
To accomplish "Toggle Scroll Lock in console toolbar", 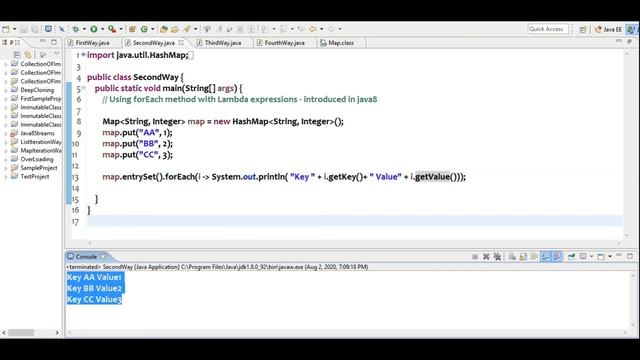I will point(523,256).
